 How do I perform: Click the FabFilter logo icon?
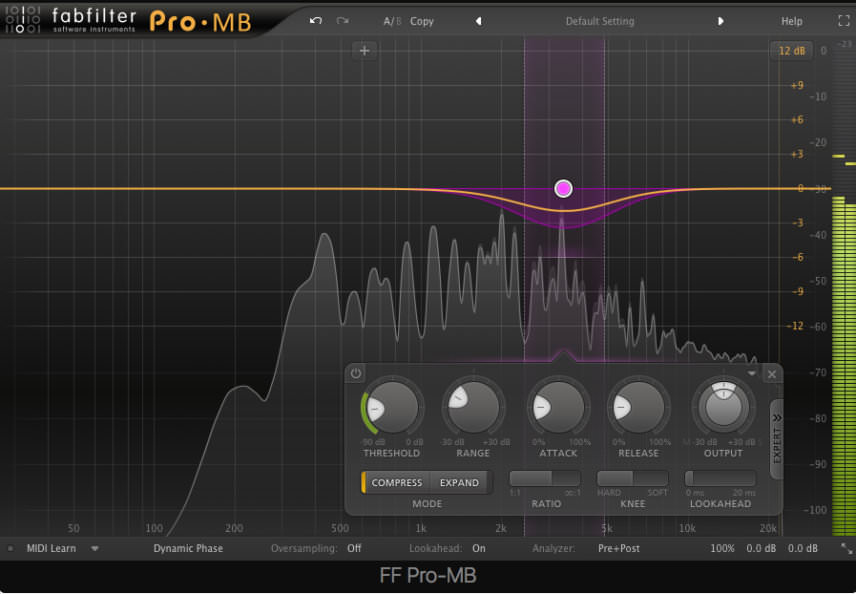point(22,20)
